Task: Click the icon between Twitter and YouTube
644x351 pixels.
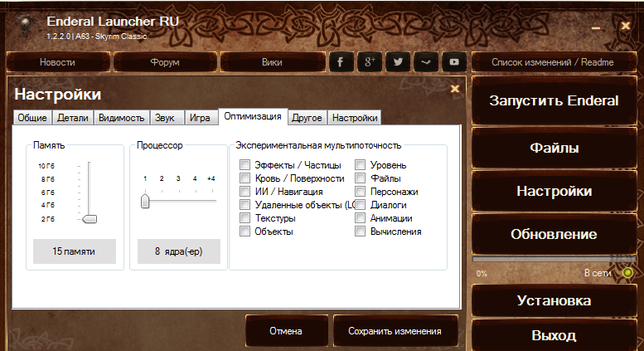Action: tap(426, 62)
